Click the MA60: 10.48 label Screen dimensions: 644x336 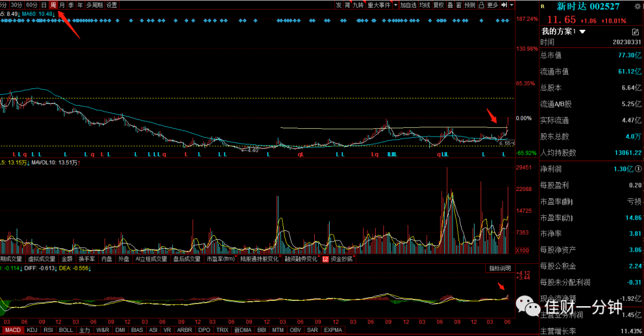coord(38,14)
